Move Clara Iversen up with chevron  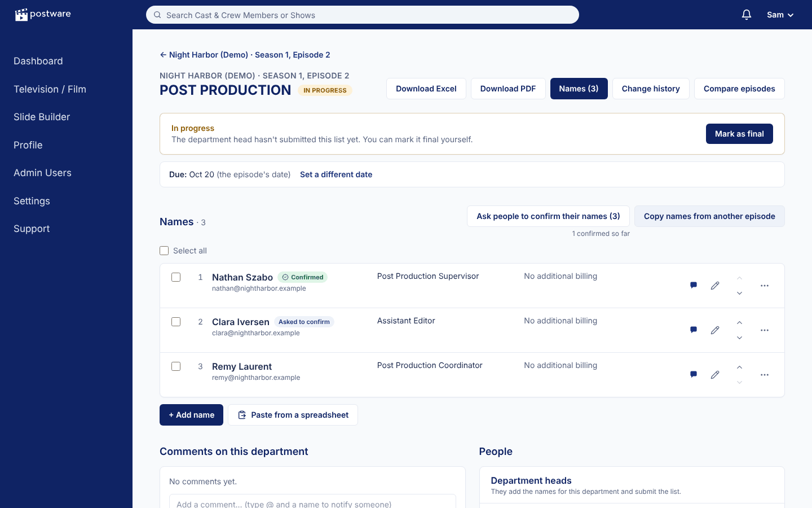[739, 323]
